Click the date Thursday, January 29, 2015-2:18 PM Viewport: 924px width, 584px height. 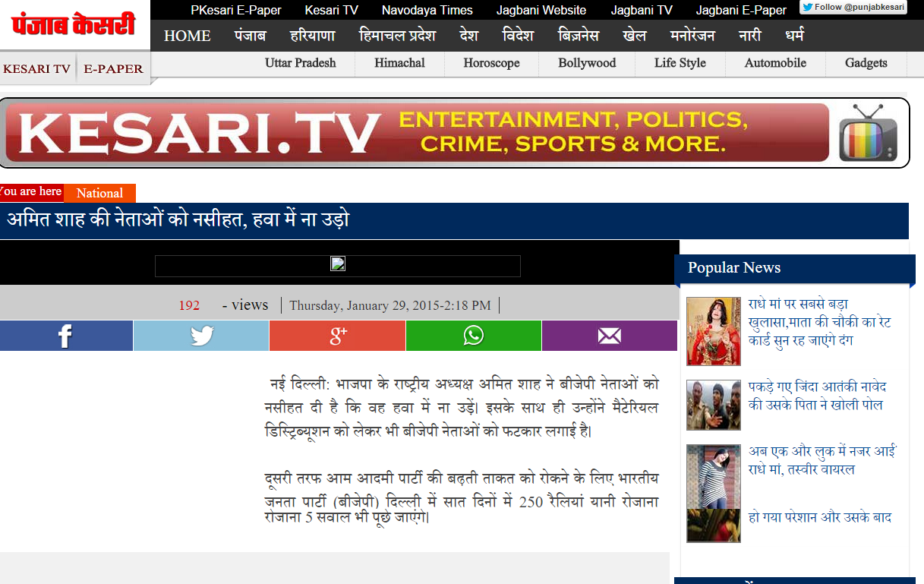pos(390,305)
